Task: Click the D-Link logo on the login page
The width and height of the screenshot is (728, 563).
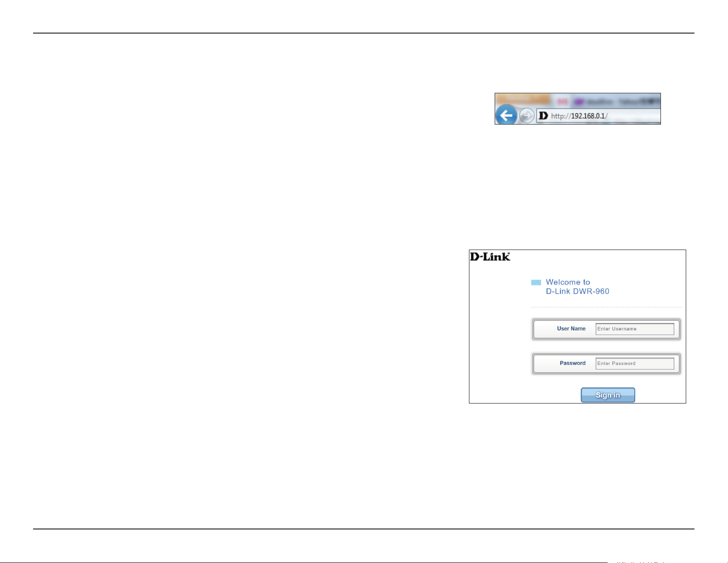Action: click(x=490, y=256)
